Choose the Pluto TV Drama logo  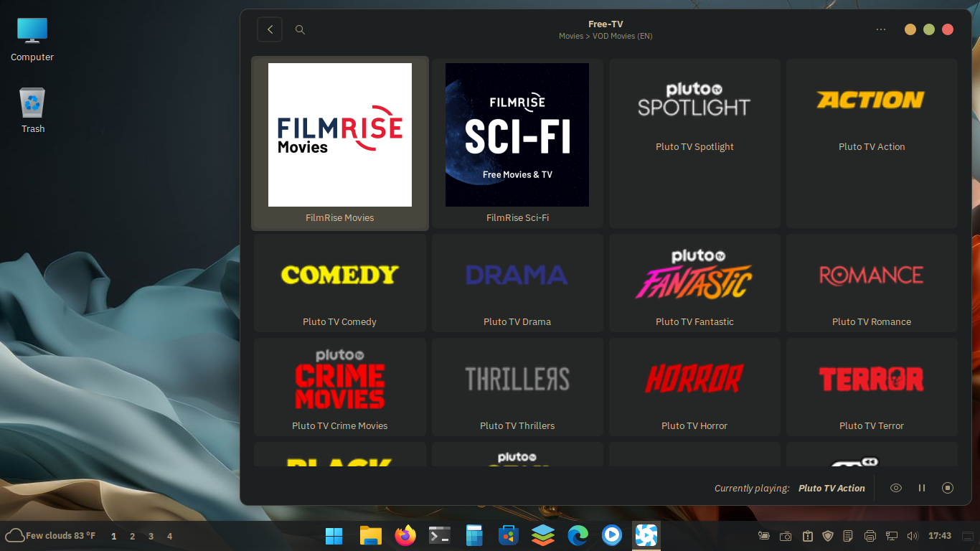point(517,275)
